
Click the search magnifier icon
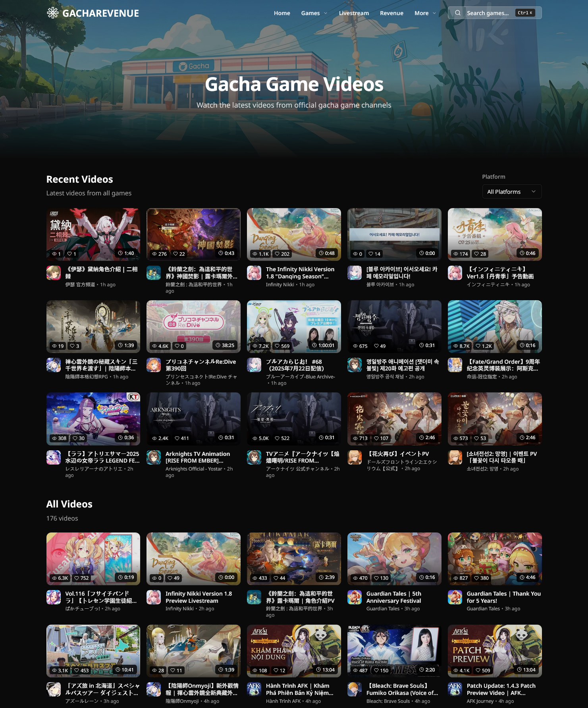pyautogui.click(x=458, y=13)
